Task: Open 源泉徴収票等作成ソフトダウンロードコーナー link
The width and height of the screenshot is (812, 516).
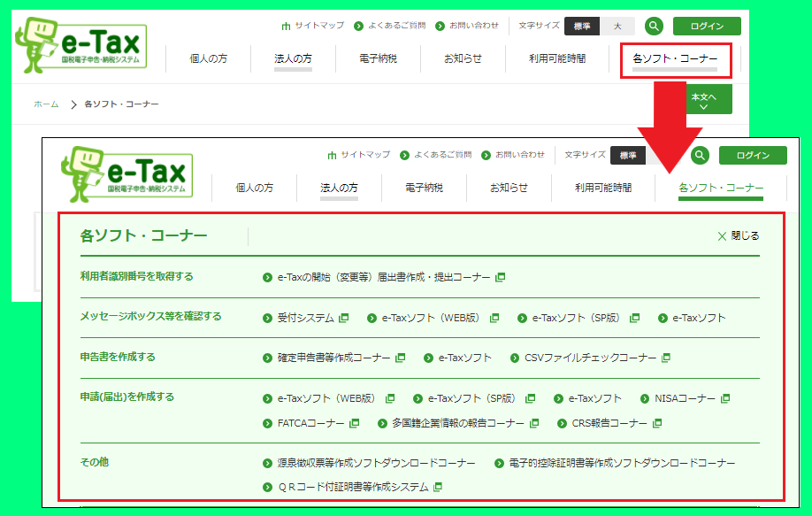Action: [376, 463]
